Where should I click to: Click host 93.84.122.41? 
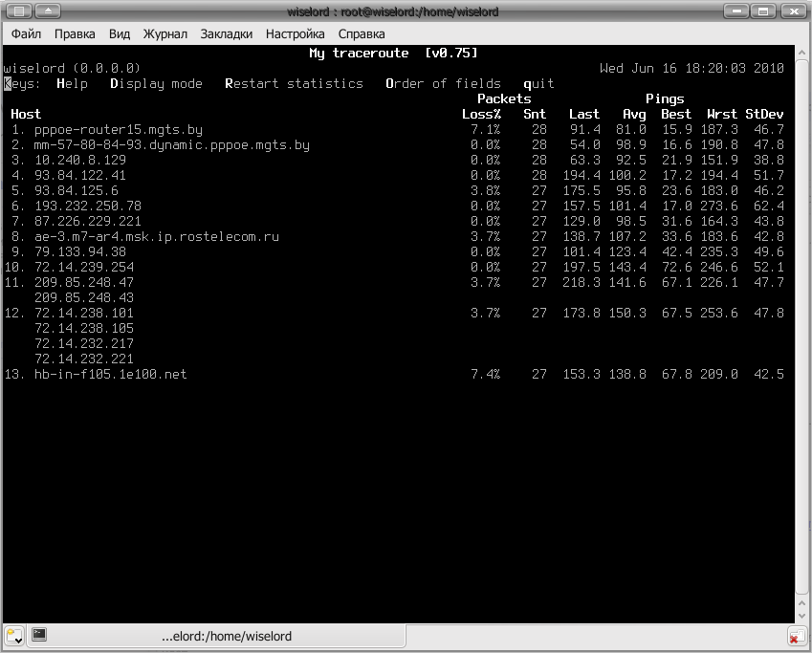pyautogui.click(x=80, y=176)
